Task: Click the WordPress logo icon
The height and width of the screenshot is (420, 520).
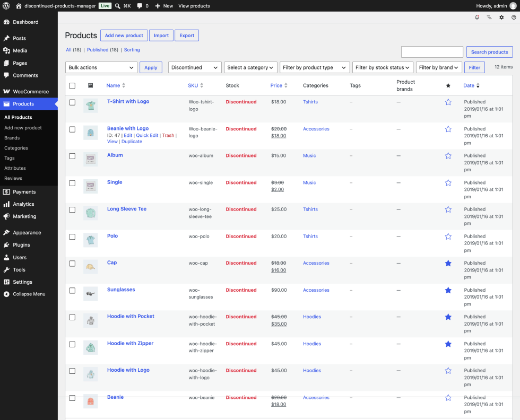Action: click(x=6, y=6)
